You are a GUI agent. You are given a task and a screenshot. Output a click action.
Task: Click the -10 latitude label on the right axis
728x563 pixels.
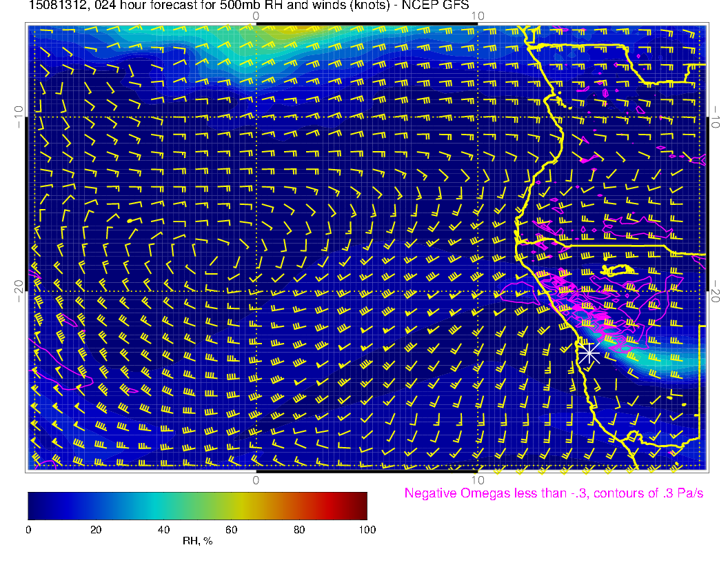coord(716,117)
